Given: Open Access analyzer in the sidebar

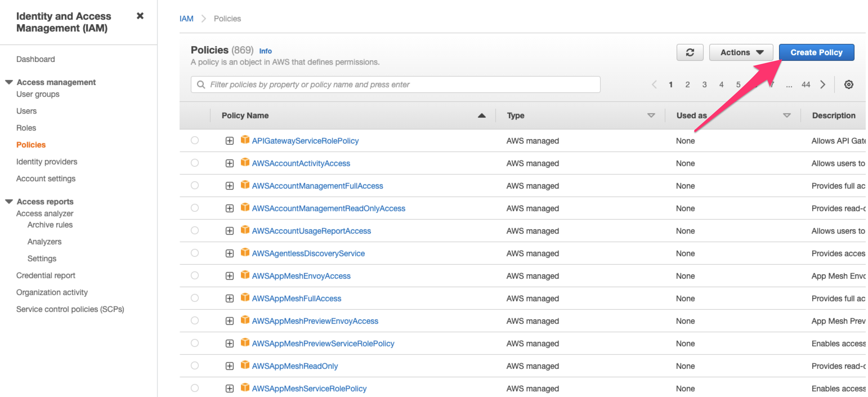Looking at the screenshot, I should pos(45,214).
